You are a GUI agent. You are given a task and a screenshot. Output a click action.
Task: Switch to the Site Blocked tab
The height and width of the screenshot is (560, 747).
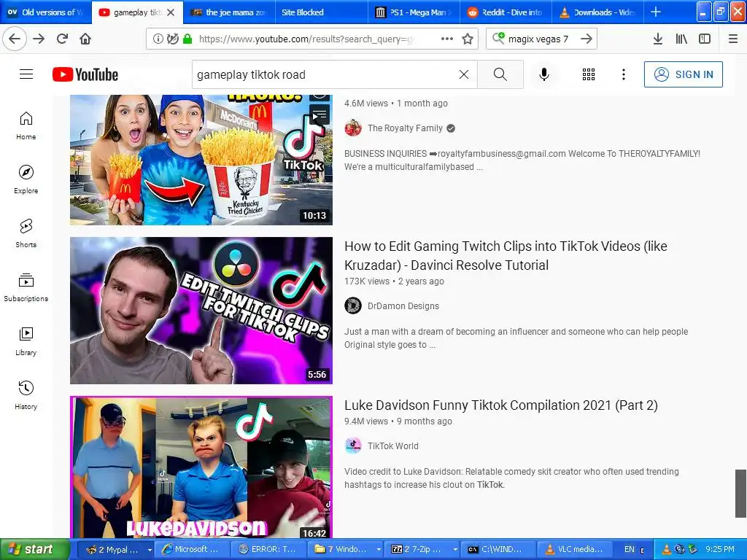coord(321,12)
